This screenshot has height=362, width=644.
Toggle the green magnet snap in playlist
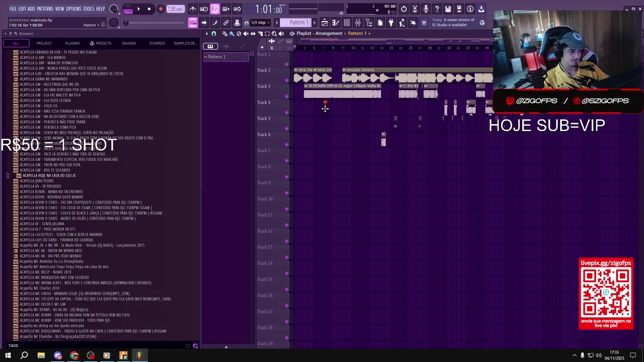coord(214,34)
